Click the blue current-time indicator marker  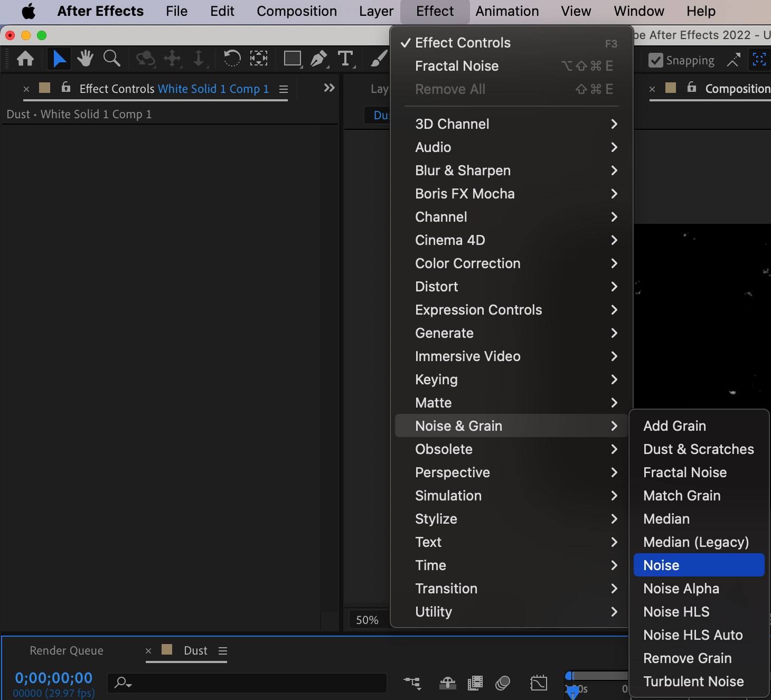(572, 691)
